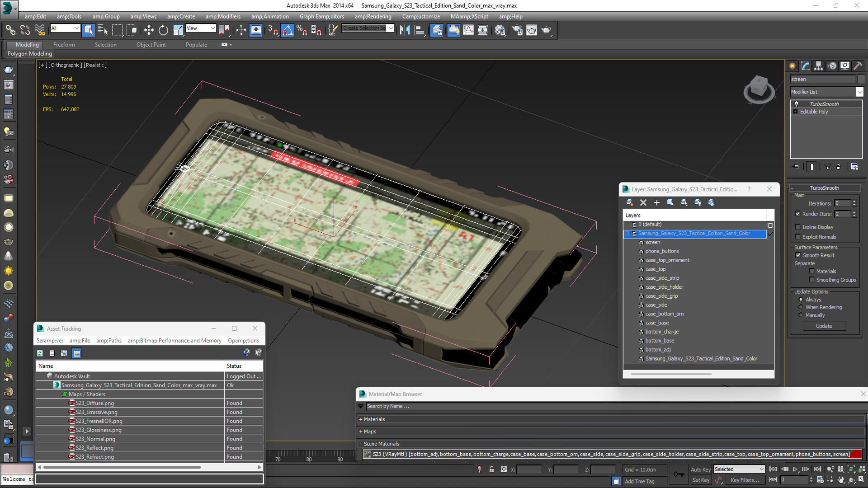The image size is (868, 488).
Task: Click the Unlink Selection tool
Action: pos(25,30)
